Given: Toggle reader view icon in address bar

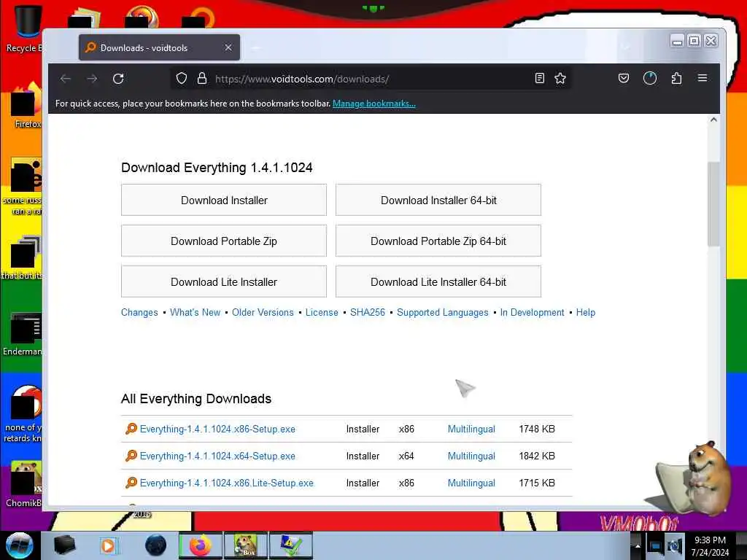Looking at the screenshot, I should pyautogui.click(x=539, y=79).
